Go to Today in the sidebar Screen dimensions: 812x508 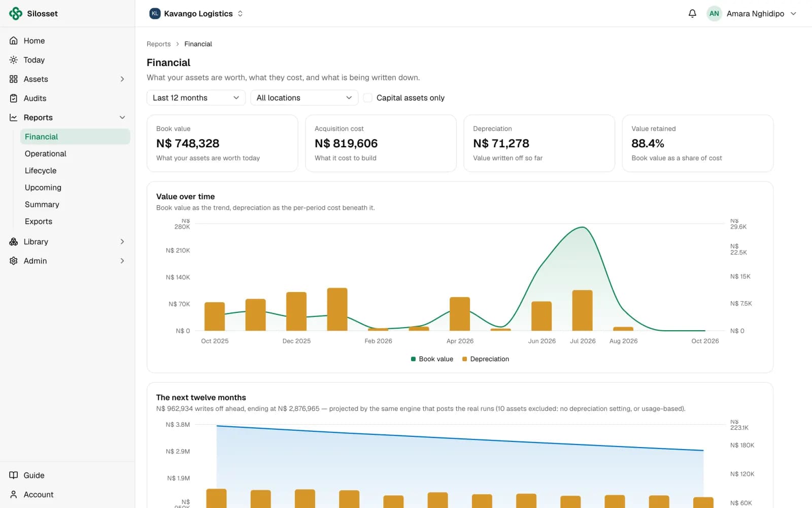[x=67, y=60]
